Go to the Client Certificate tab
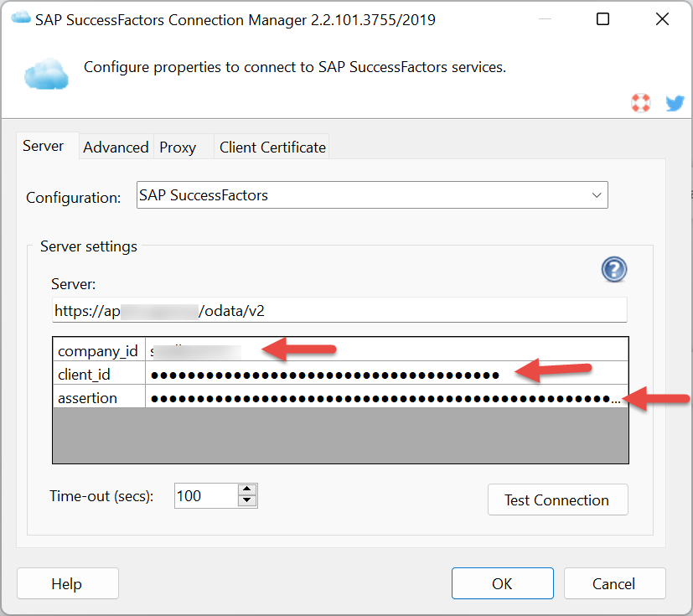This screenshot has width=693, height=616. [x=272, y=148]
